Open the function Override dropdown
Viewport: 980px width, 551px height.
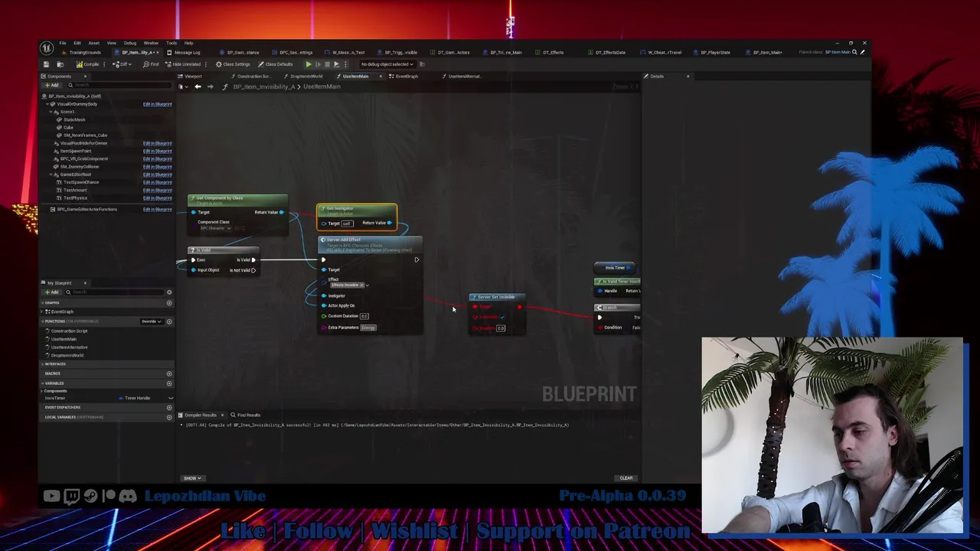[x=151, y=321]
